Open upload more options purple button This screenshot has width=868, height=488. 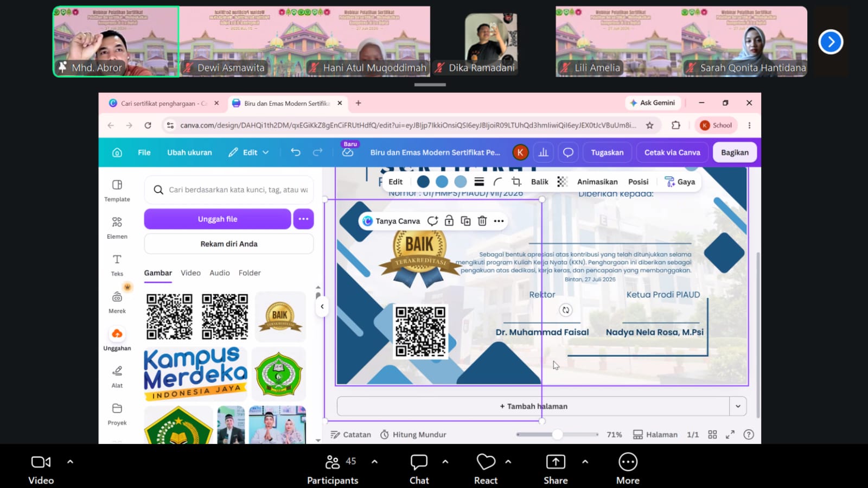[x=303, y=219]
